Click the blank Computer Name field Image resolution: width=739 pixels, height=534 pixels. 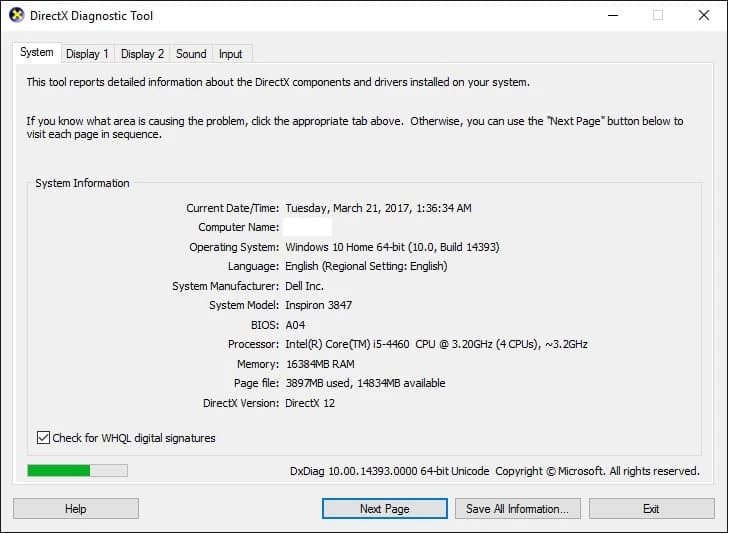click(x=306, y=228)
